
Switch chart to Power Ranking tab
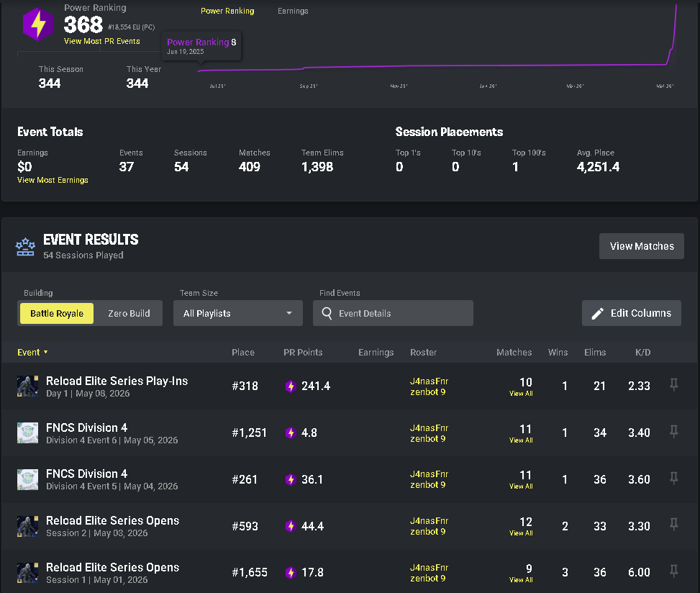(x=227, y=11)
